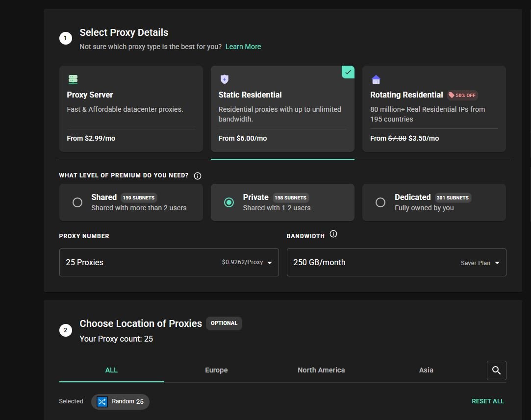Click the 50% OFF tag badge
Screen dimensions: 531x420
(x=462, y=95)
